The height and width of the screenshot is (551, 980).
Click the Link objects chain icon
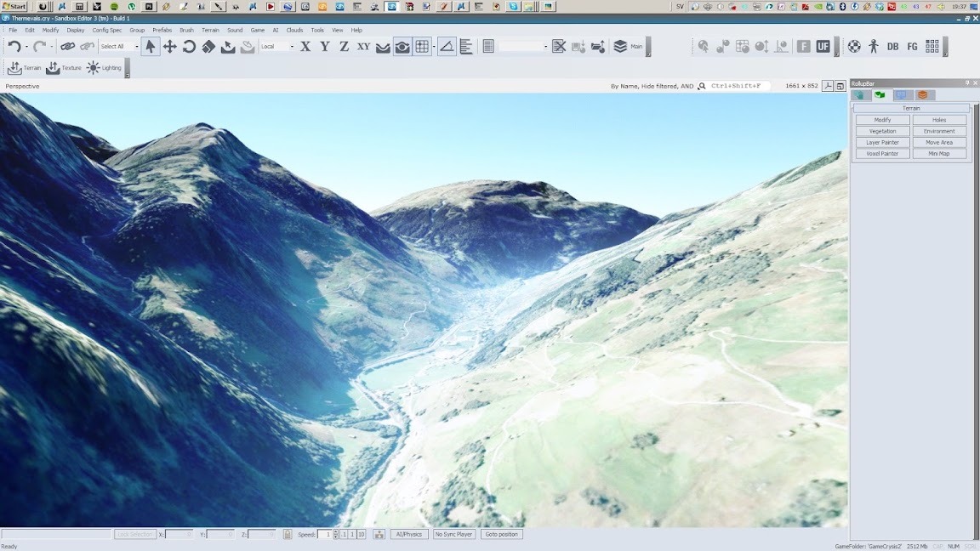[x=67, y=46]
